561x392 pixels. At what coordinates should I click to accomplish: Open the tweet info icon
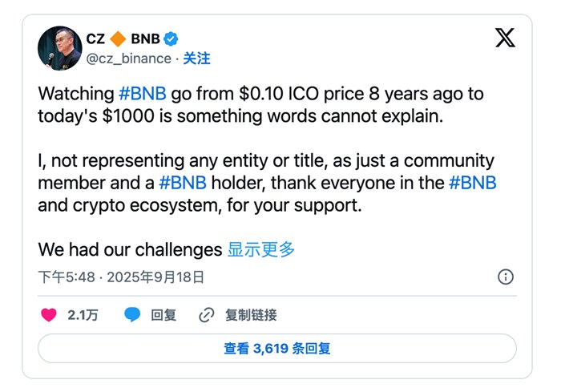[x=506, y=277]
